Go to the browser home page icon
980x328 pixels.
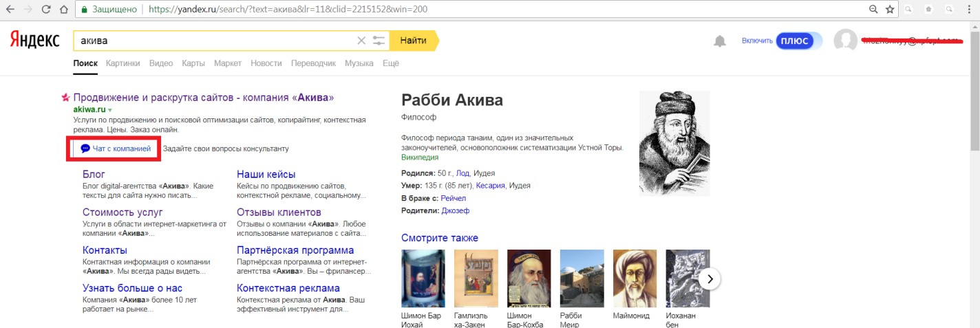63,10
